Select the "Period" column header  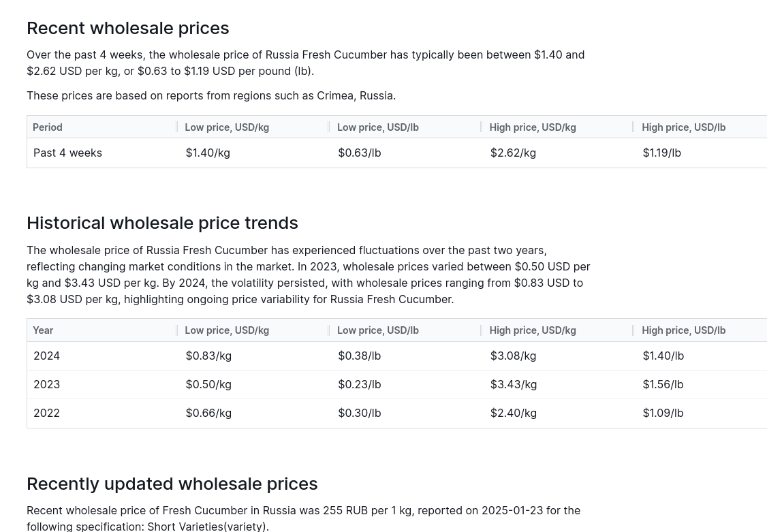[48, 127]
